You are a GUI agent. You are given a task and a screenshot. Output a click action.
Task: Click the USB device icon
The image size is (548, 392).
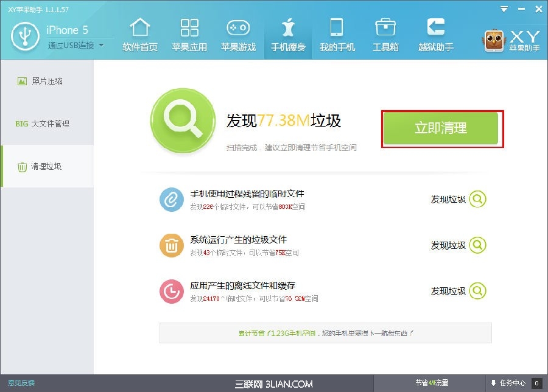click(25, 36)
